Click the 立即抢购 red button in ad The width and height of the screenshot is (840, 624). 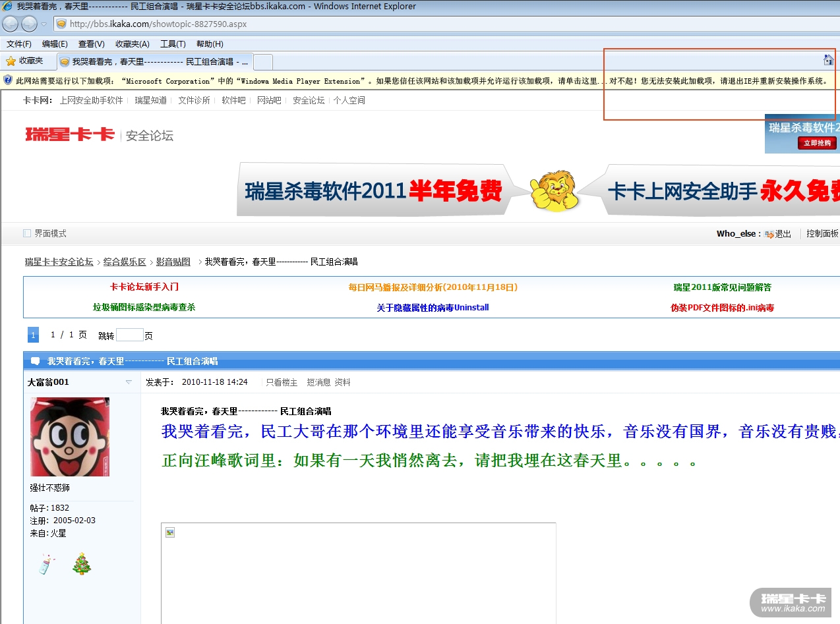point(818,143)
